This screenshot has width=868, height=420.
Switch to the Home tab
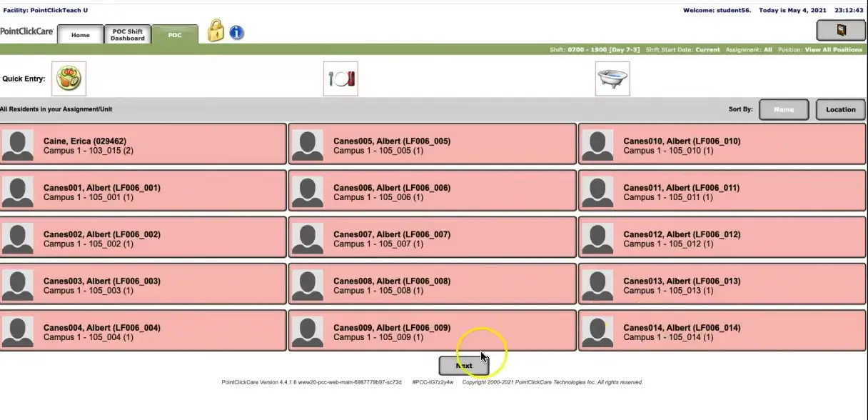[x=80, y=34]
